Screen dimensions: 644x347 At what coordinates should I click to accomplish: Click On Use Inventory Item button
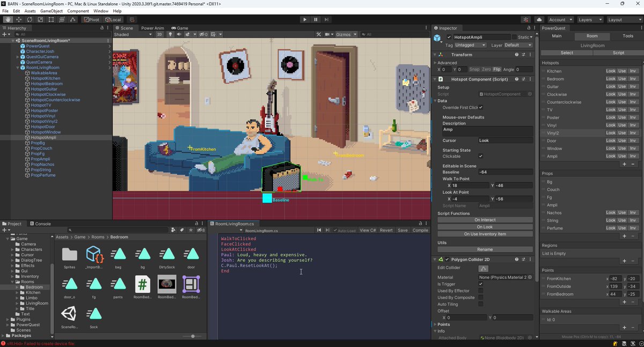485,234
